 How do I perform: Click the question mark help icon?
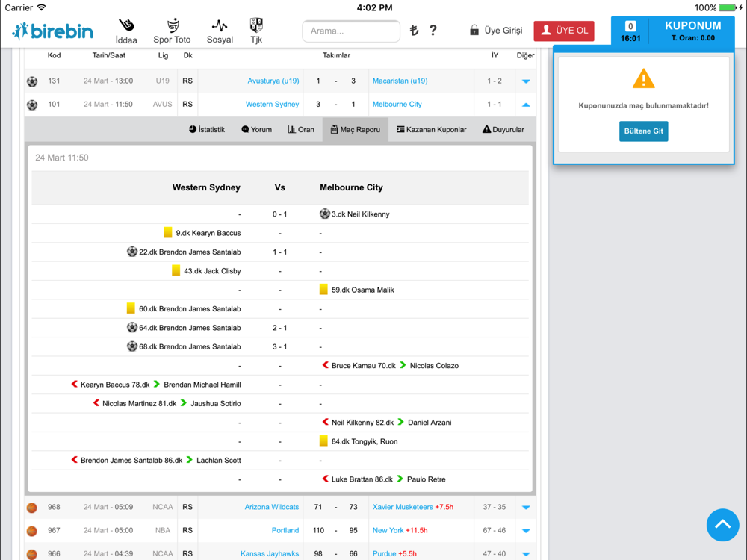[x=433, y=31]
